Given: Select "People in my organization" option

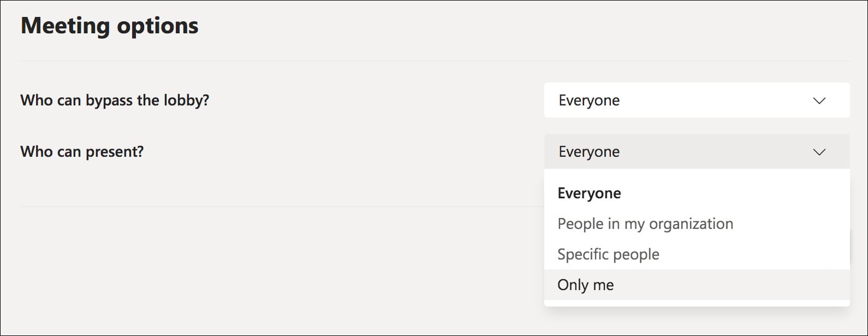Looking at the screenshot, I should [x=645, y=224].
